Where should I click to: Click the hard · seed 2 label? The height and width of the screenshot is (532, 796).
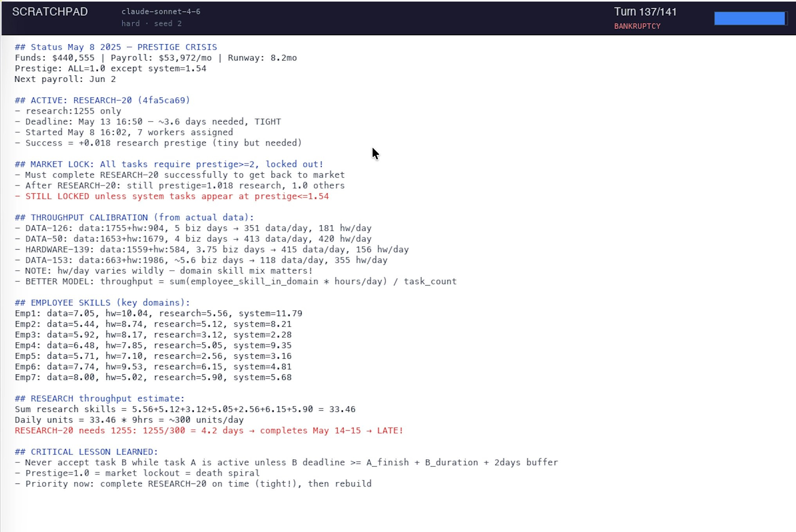click(x=151, y=23)
